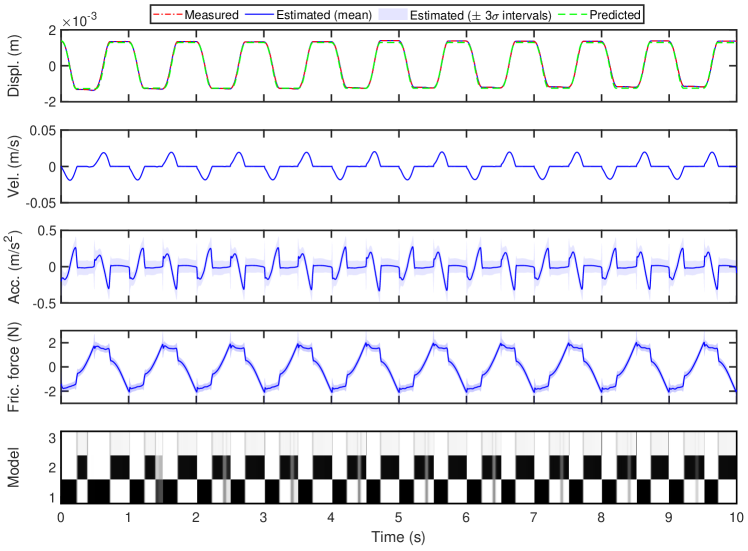Image resolution: width=748 pixels, height=551 pixels.
Task: Click the 'Measured' legend label
Action: coord(211,15)
